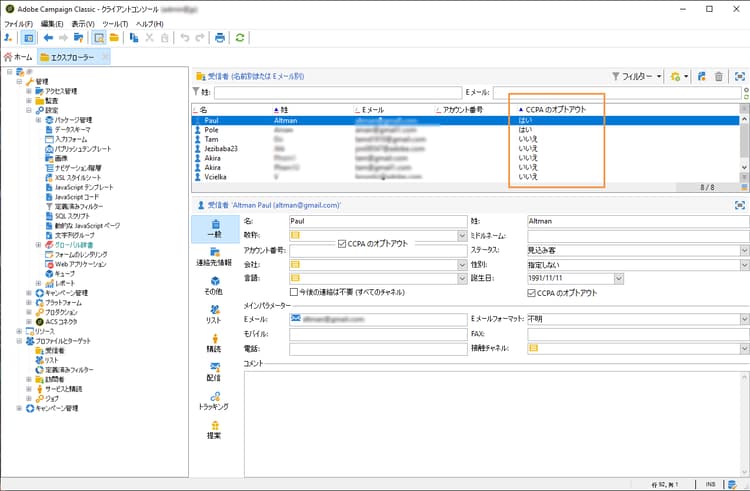Open the 表示(V) menu
Screen dimensions: 750x491
pyautogui.click(x=83, y=24)
